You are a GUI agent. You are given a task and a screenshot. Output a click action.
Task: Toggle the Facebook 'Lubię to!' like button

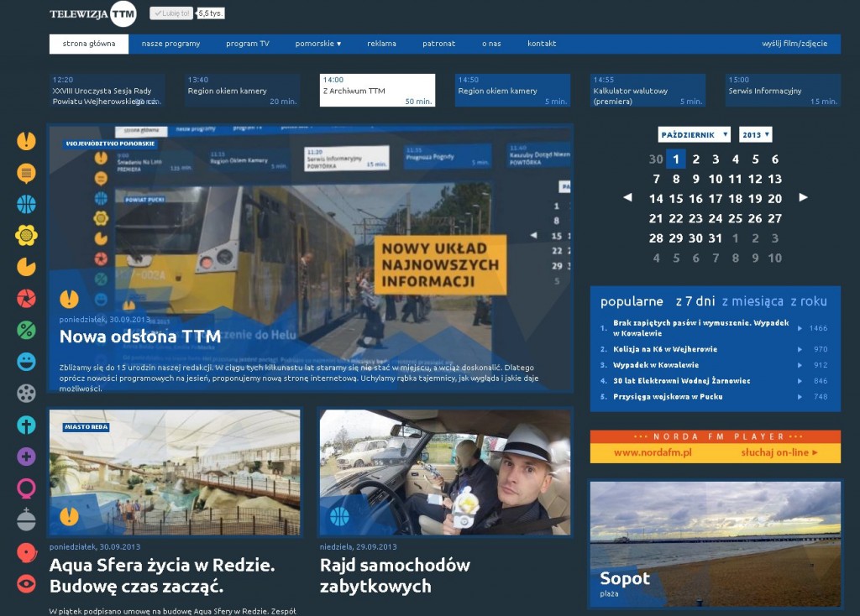pos(170,13)
